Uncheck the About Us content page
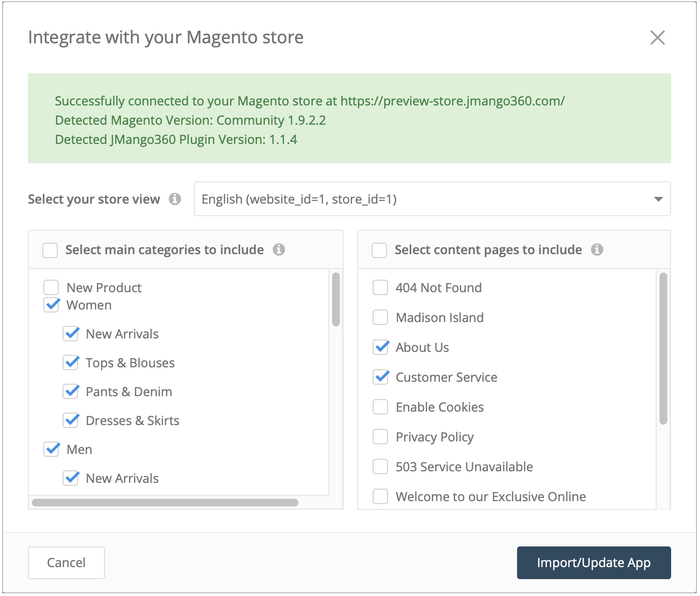This screenshot has height=596, width=700. pos(380,347)
